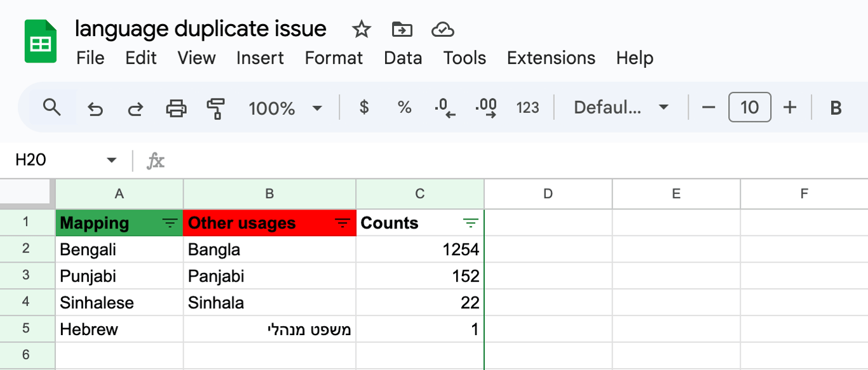This screenshot has width=868, height=370.
Task: Open the name box dropdown arrow
Action: click(x=112, y=161)
